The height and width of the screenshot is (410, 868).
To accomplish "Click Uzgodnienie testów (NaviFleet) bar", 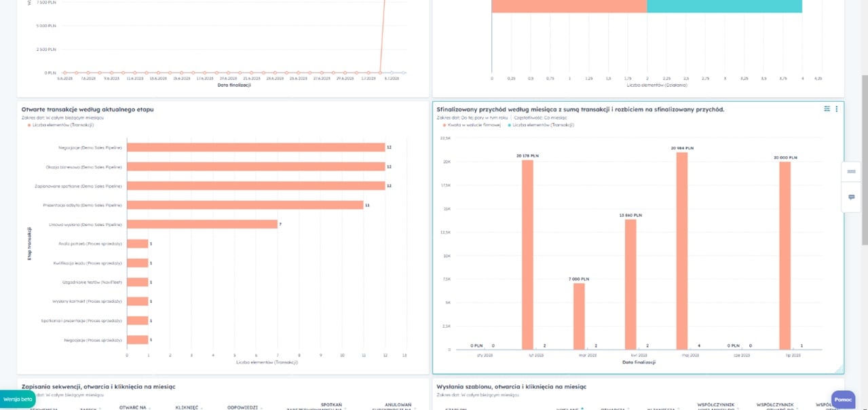I will click(x=138, y=282).
